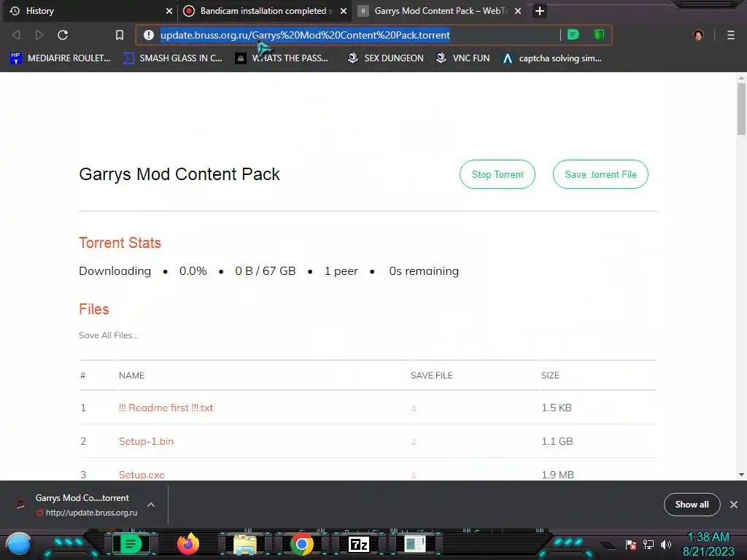The width and height of the screenshot is (747, 560).
Task: Open 7-Zip from the taskbar
Action: click(359, 544)
